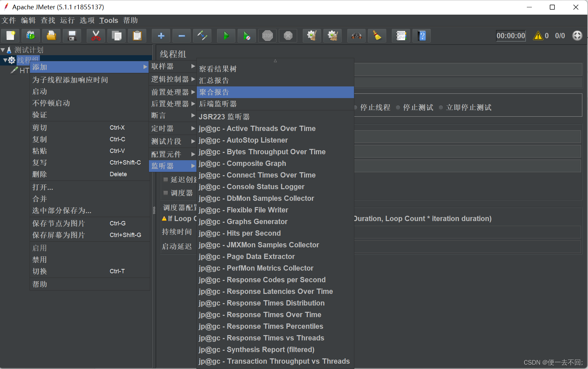Expand the 断言 submenu
Image resolution: width=588 pixels, height=369 pixels.
(173, 115)
